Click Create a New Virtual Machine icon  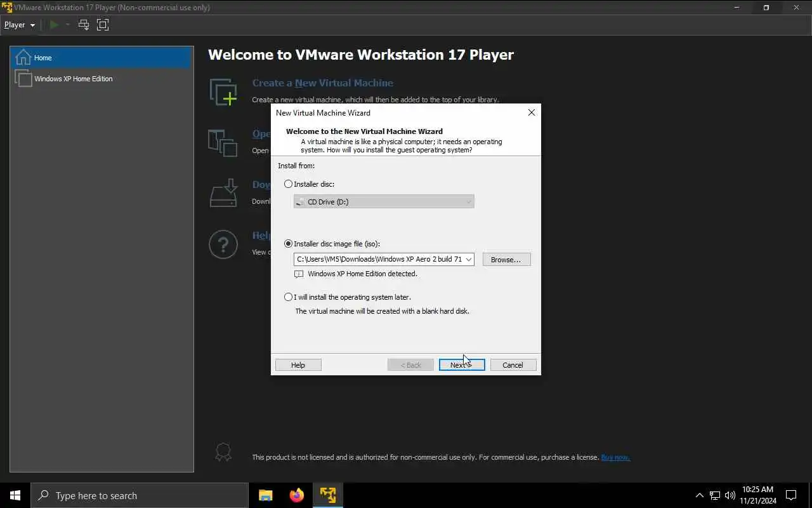pyautogui.click(x=223, y=92)
